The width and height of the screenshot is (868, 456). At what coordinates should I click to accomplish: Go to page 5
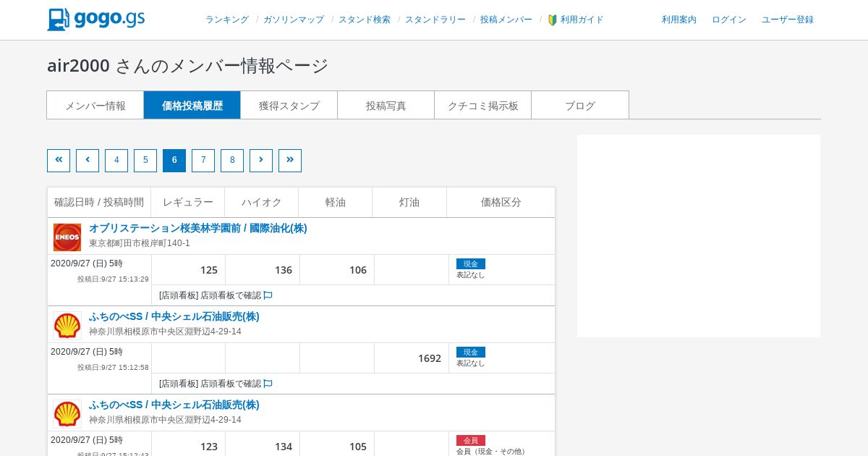pos(145,161)
